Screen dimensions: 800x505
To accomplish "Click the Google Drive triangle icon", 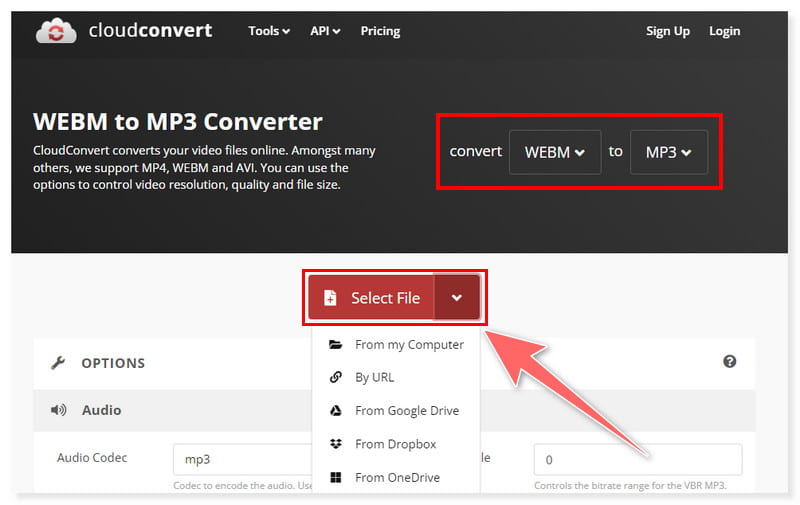I will [x=335, y=411].
